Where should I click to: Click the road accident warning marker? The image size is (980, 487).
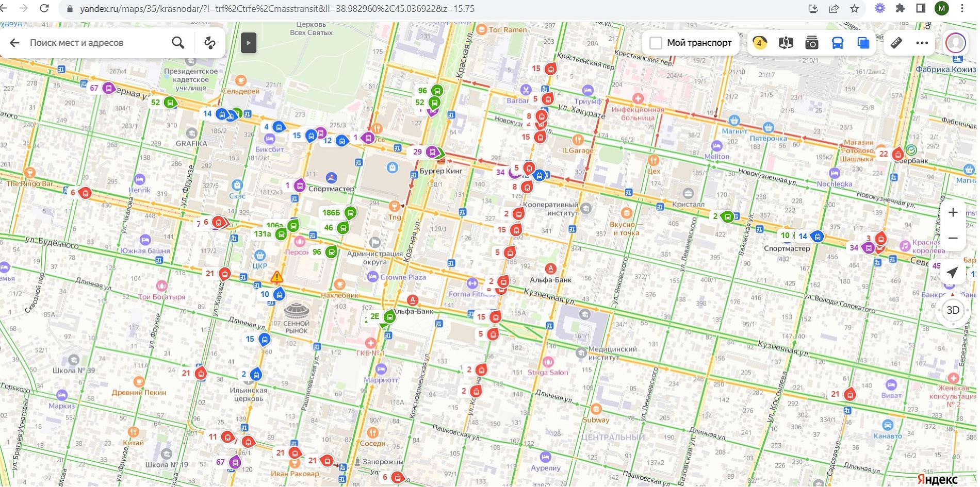coord(277,277)
